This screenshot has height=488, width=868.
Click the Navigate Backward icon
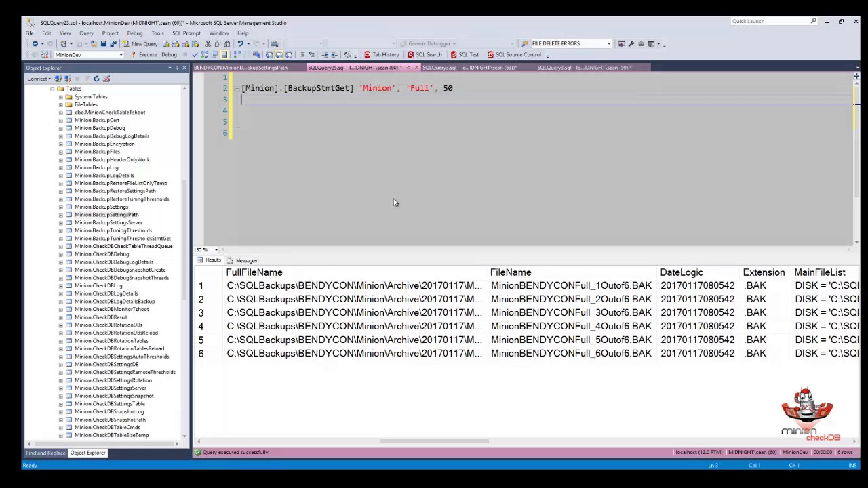(x=35, y=44)
